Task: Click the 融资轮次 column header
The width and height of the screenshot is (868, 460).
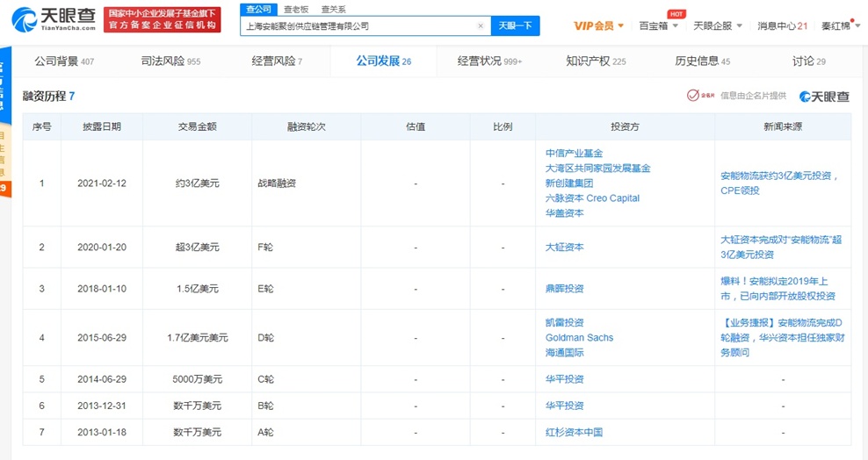Action: 306,126
